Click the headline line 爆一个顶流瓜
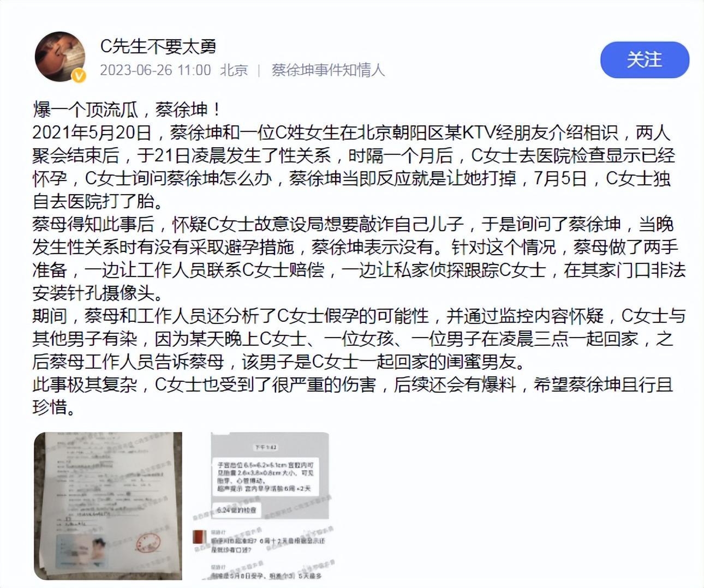The height and width of the screenshot is (588, 704). point(127,110)
